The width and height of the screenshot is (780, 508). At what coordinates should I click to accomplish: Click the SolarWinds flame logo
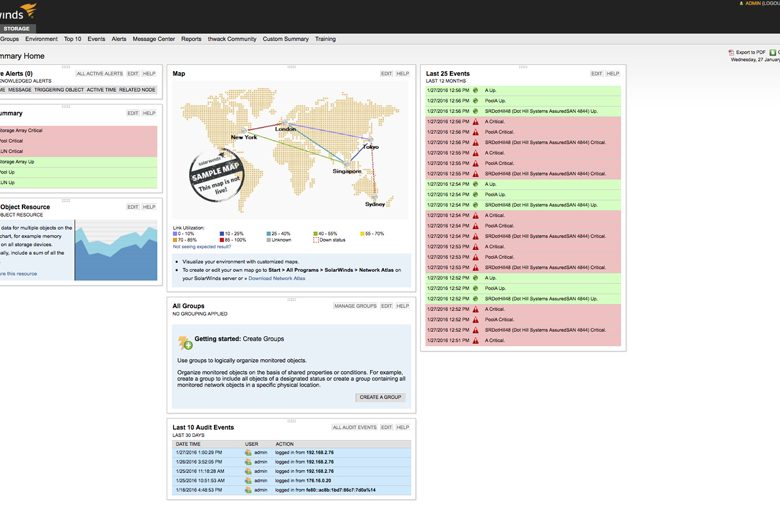pos(30,9)
